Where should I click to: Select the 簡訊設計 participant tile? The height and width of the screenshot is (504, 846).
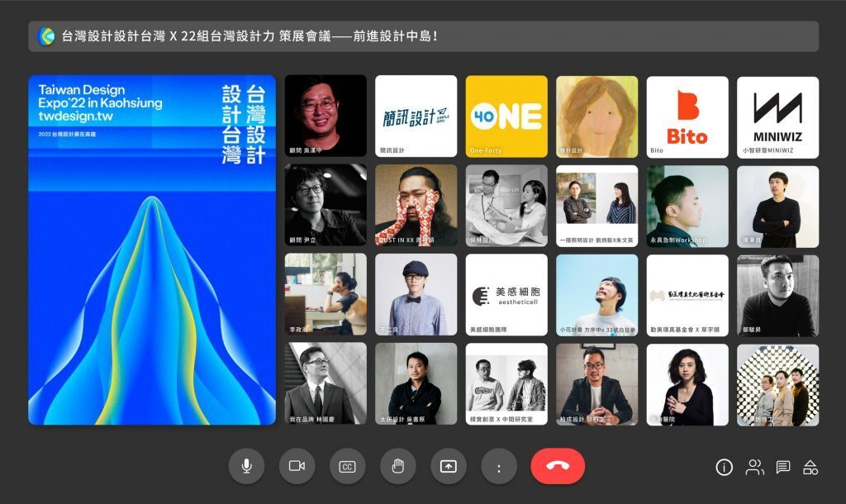(x=416, y=116)
